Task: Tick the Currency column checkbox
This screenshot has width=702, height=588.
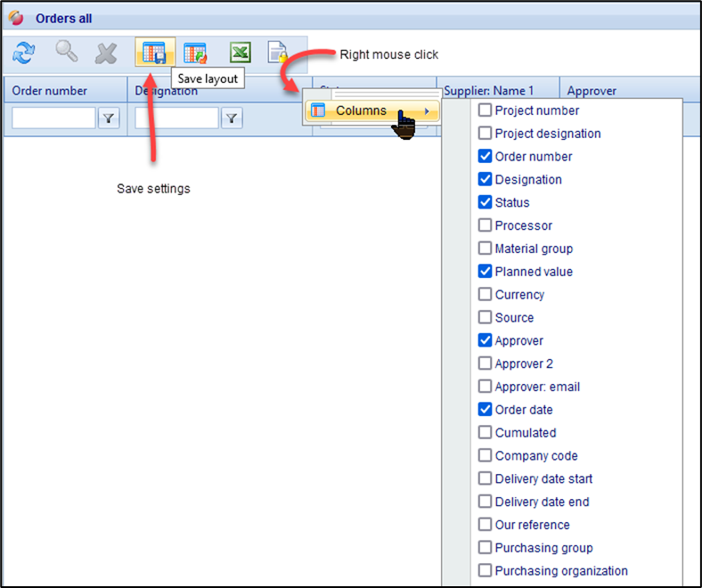Action: pos(485,295)
